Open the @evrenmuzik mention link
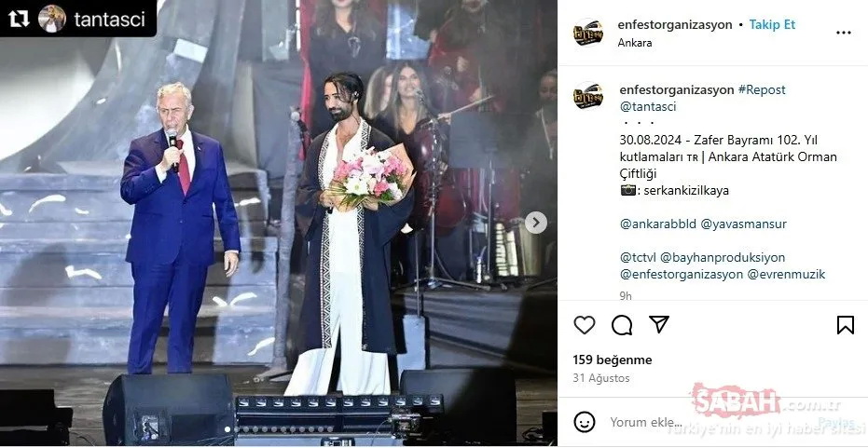This screenshot has height=448, width=868. pyautogui.click(x=787, y=275)
